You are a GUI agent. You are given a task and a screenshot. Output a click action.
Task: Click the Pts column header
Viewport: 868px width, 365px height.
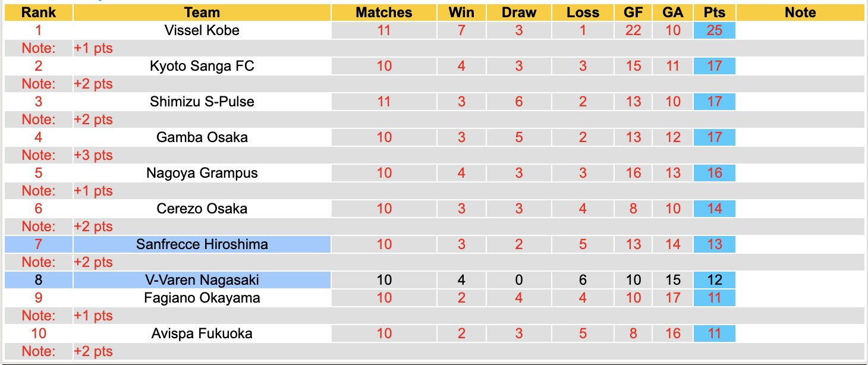(714, 12)
